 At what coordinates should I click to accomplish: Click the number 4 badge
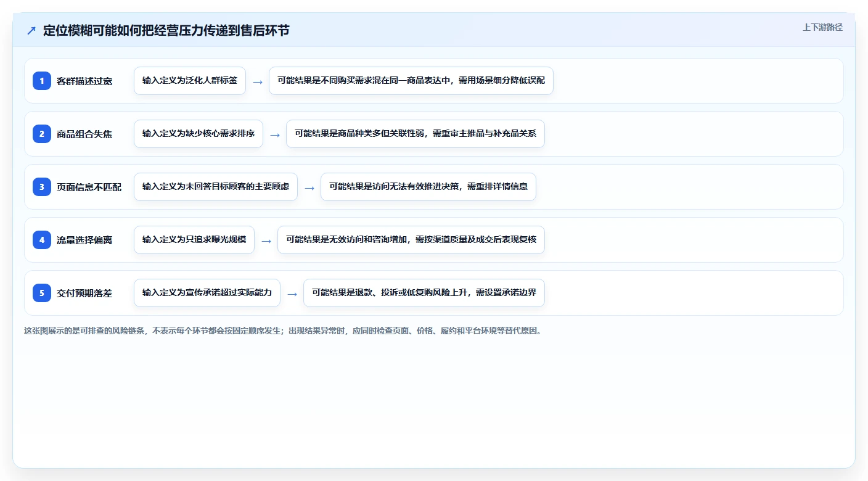click(42, 240)
